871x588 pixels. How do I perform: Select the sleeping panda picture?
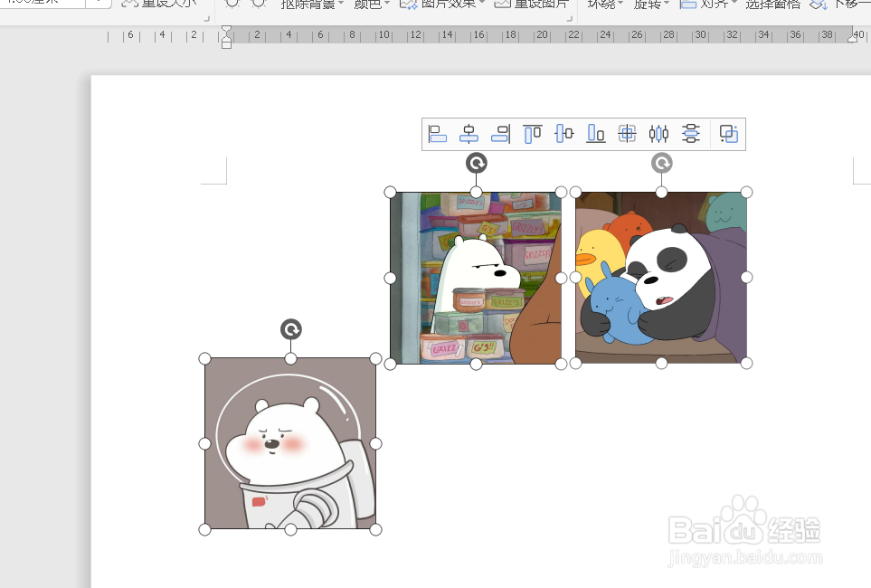[661, 278]
